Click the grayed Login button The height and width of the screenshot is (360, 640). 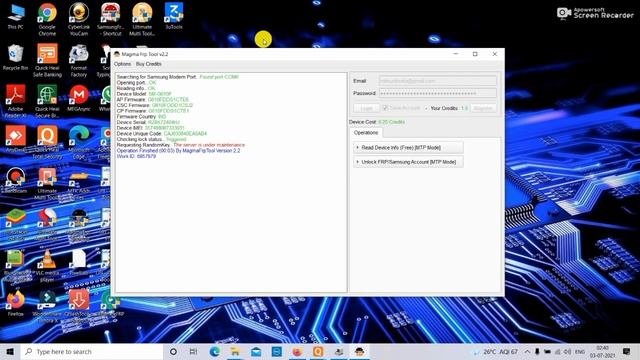[367, 108]
